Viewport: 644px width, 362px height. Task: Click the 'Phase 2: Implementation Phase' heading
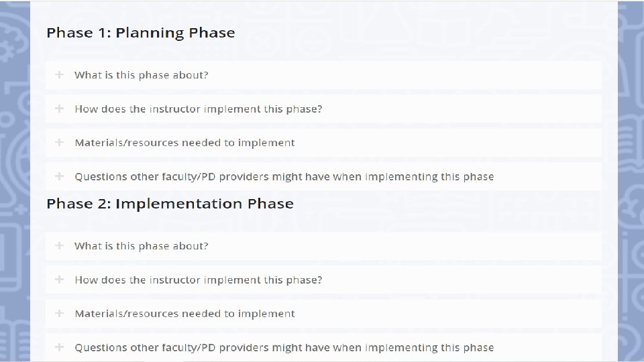coord(170,204)
